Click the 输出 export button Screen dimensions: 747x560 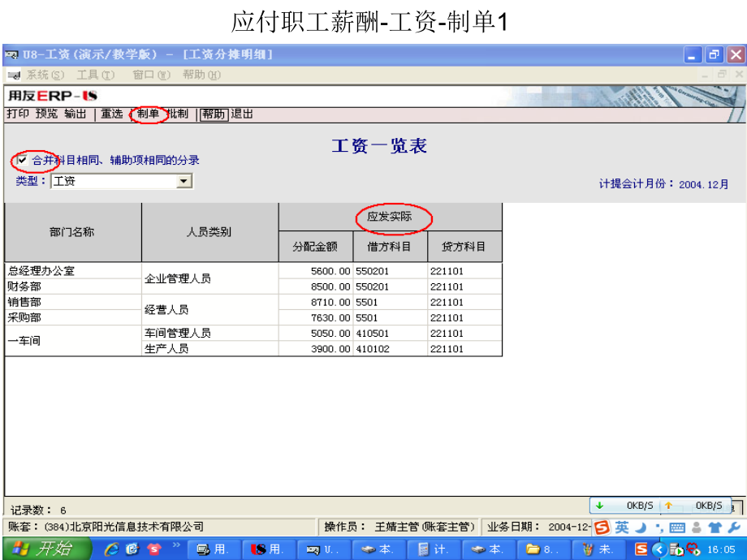76,114
